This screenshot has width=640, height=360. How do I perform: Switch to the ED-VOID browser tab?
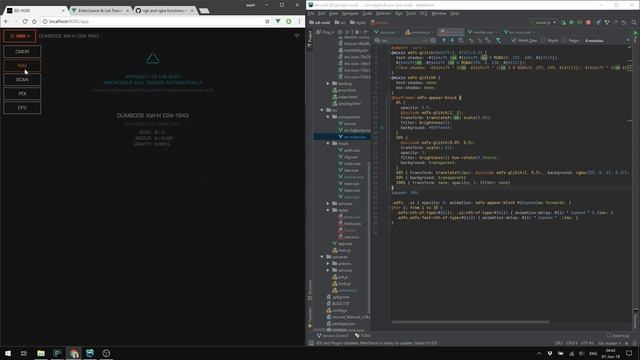[x=36, y=10]
